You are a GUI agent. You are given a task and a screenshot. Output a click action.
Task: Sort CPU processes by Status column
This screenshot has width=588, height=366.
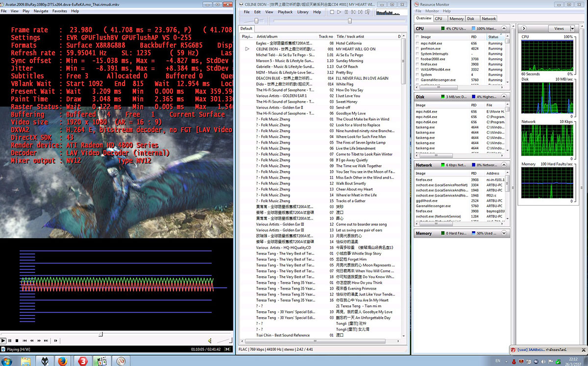pos(495,37)
